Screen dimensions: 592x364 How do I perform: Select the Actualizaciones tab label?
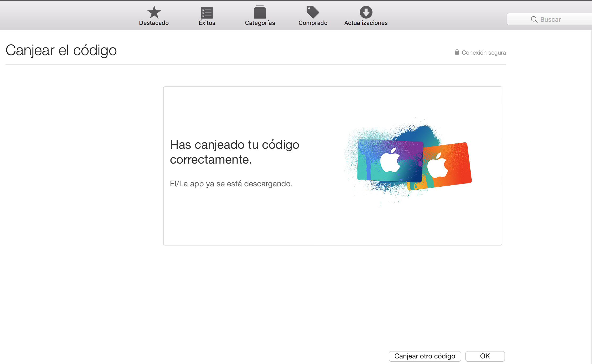pos(366,23)
